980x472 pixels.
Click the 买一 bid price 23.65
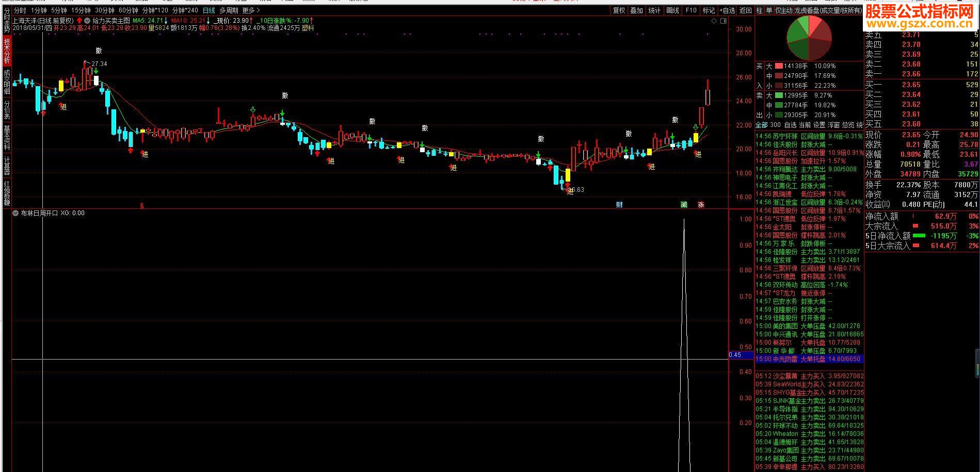point(911,85)
